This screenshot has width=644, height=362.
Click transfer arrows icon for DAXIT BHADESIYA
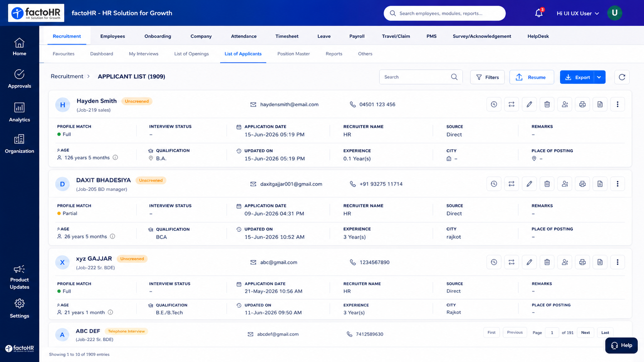click(512, 184)
